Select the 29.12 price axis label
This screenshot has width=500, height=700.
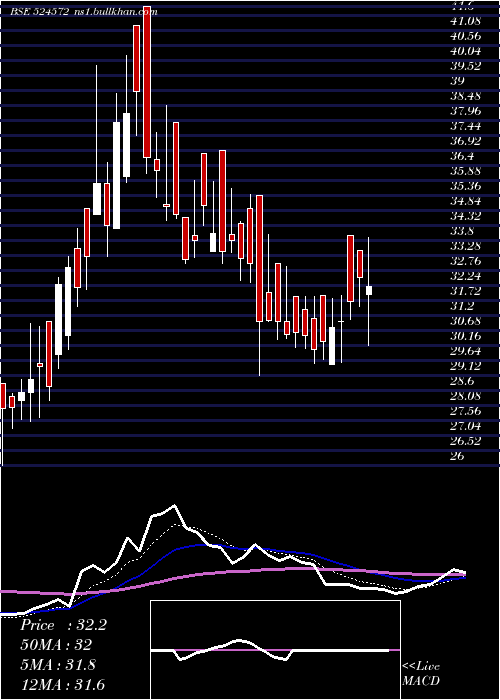click(x=465, y=366)
